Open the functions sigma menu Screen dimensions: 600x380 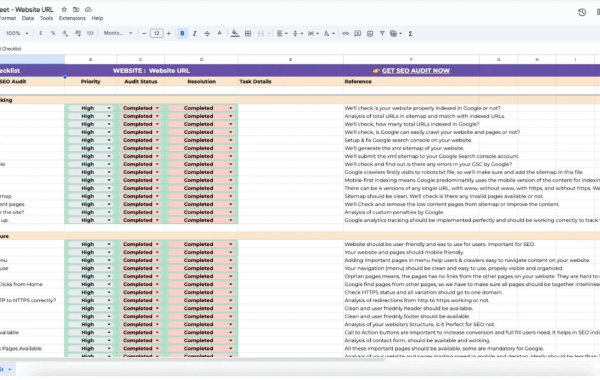pyautogui.click(x=410, y=33)
